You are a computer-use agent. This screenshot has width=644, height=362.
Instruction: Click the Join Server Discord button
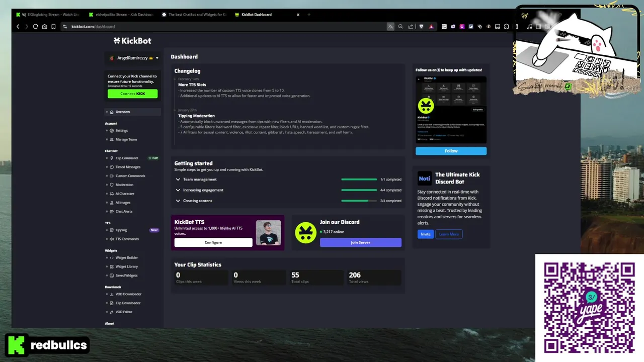pos(361,242)
